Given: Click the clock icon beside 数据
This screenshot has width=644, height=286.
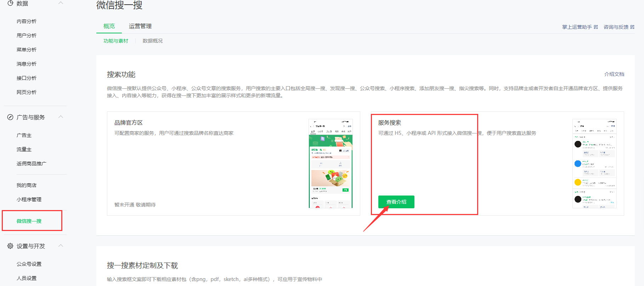Looking at the screenshot, I should pos(10,3).
